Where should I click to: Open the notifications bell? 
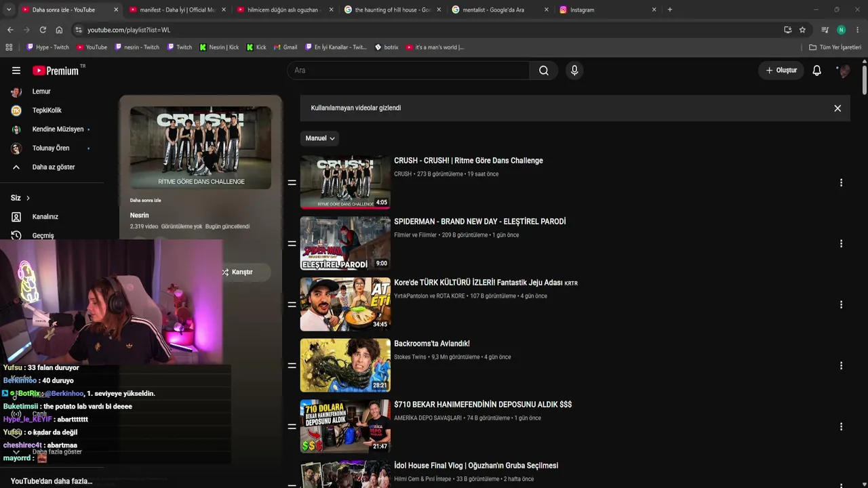click(817, 70)
